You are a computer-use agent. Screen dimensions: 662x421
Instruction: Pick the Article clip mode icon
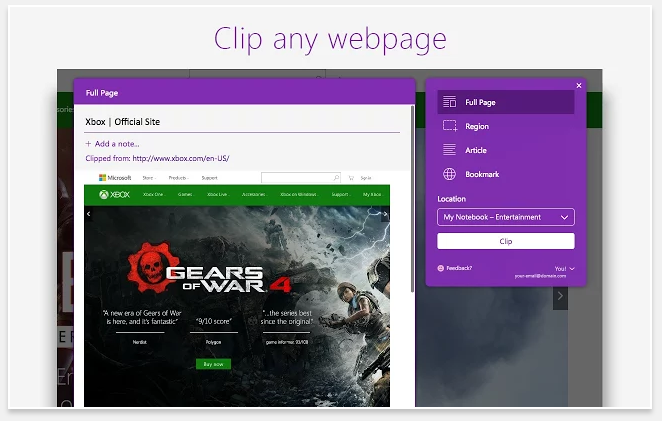449,149
